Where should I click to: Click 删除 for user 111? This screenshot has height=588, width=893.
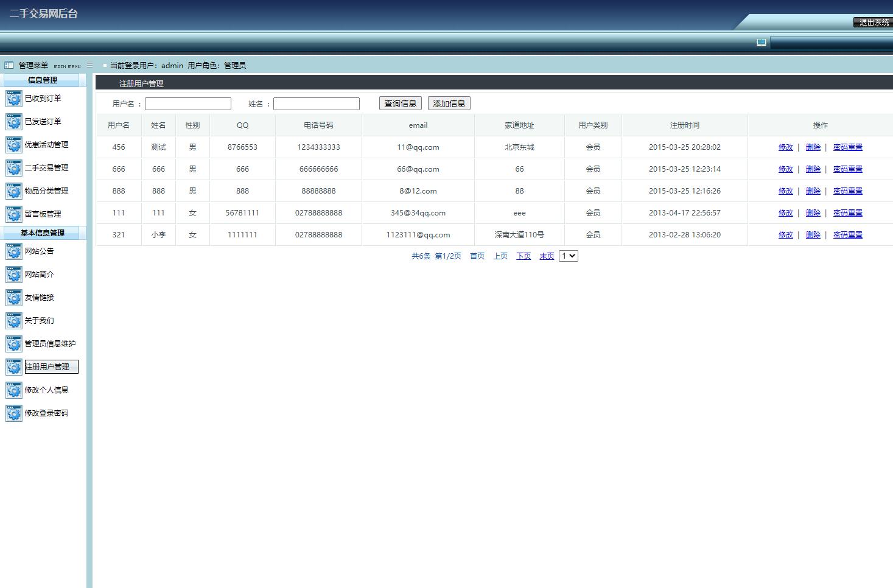[813, 213]
